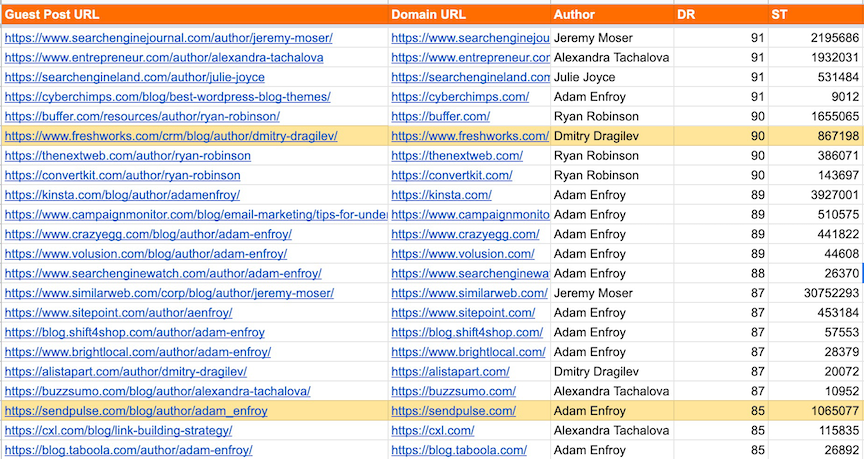
Task: Open similarweb jeremy-moser guest post link
Action: coord(169,294)
